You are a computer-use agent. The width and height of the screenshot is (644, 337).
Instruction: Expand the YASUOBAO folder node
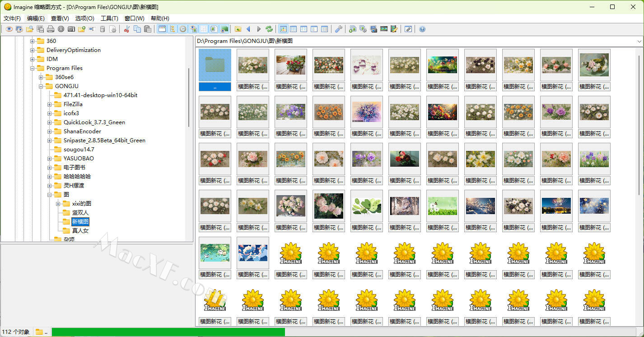[50, 159]
